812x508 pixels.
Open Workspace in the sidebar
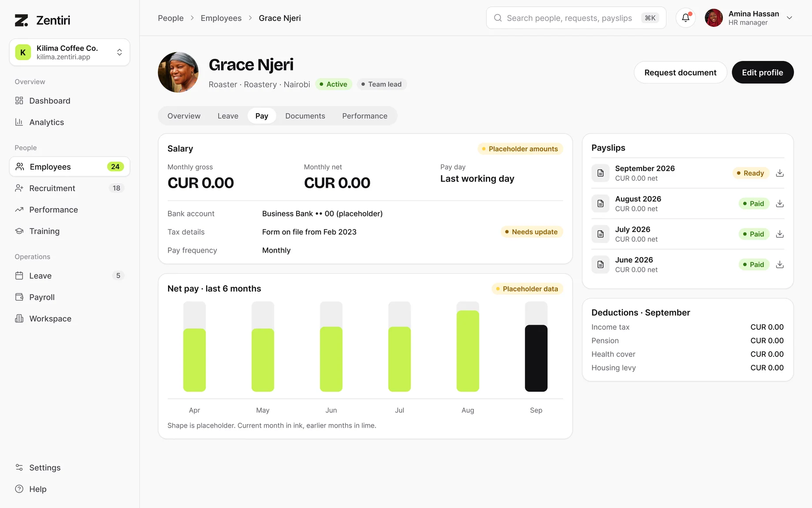pos(70,318)
